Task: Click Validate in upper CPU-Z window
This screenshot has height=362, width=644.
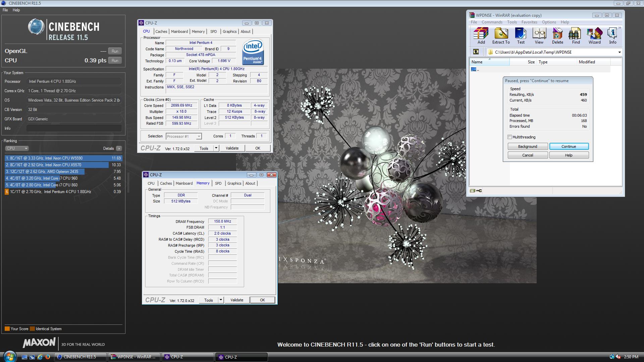Action: coord(232,148)
